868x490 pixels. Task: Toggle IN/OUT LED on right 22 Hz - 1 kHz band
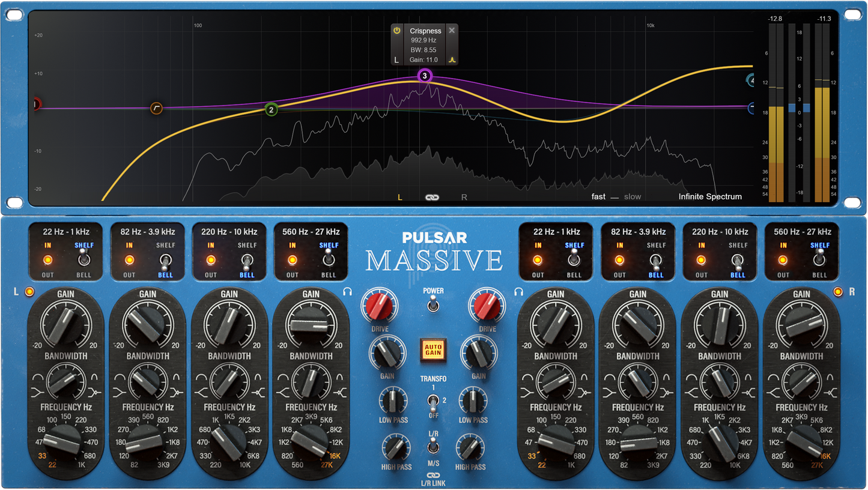click(538, 260)
